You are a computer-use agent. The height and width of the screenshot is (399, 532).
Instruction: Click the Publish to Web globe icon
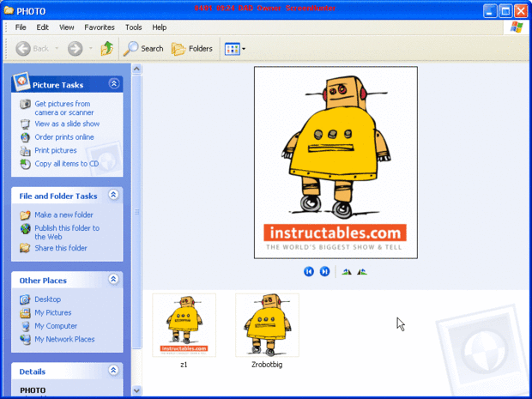click(25, 229)
